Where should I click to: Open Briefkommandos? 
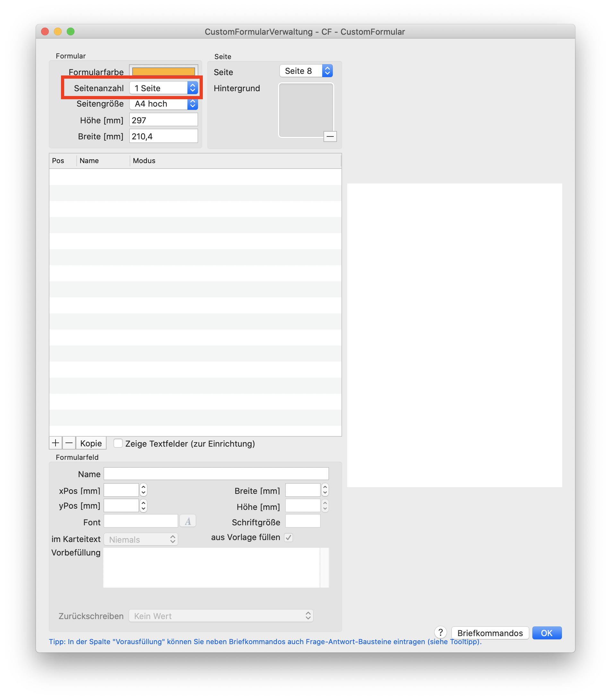[x=490, y=633]
